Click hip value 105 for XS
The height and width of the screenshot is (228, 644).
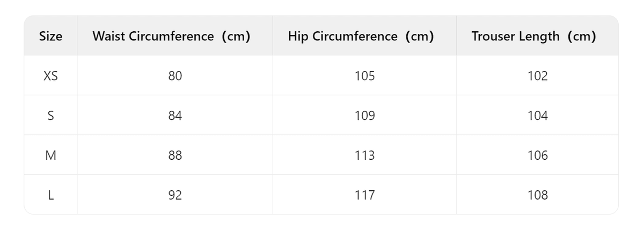click(x=365, y=76)
